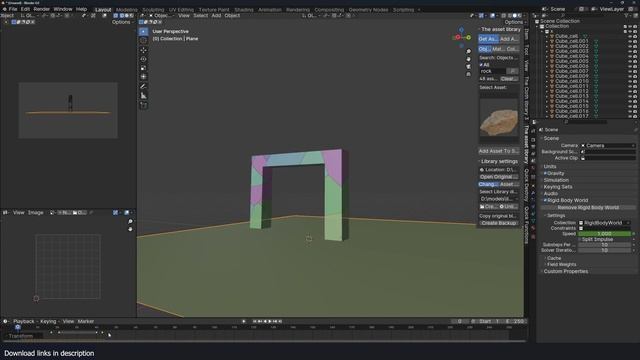
Task: Expand Cube_cell.002 in outliner tree
Action: [547, 46]
